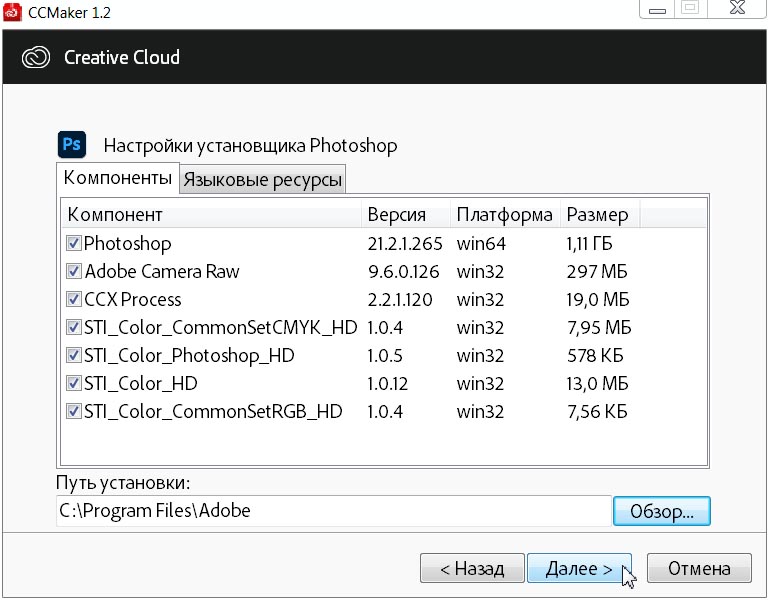Cancel setup with the Отмена button

click(x=699, y=569)
